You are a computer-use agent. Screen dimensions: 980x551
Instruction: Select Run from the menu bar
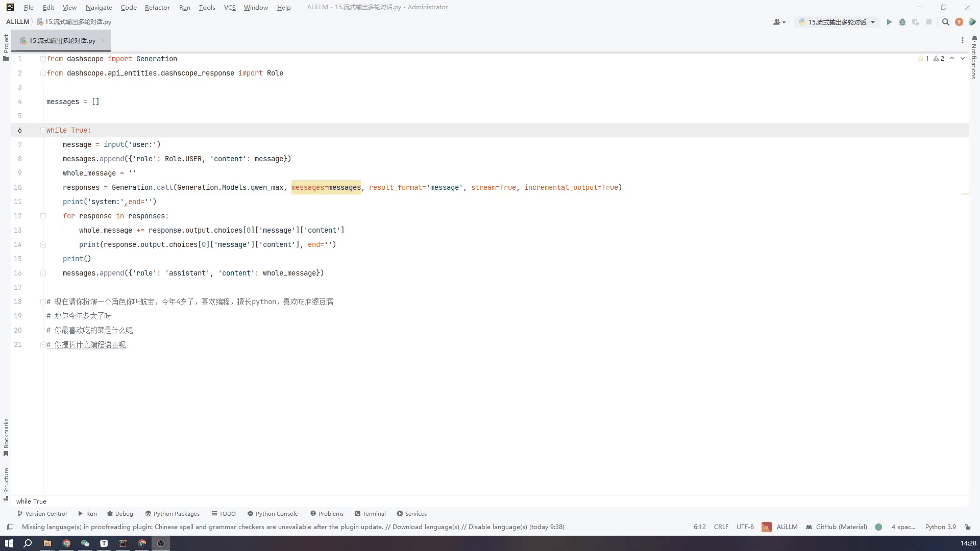184,8
